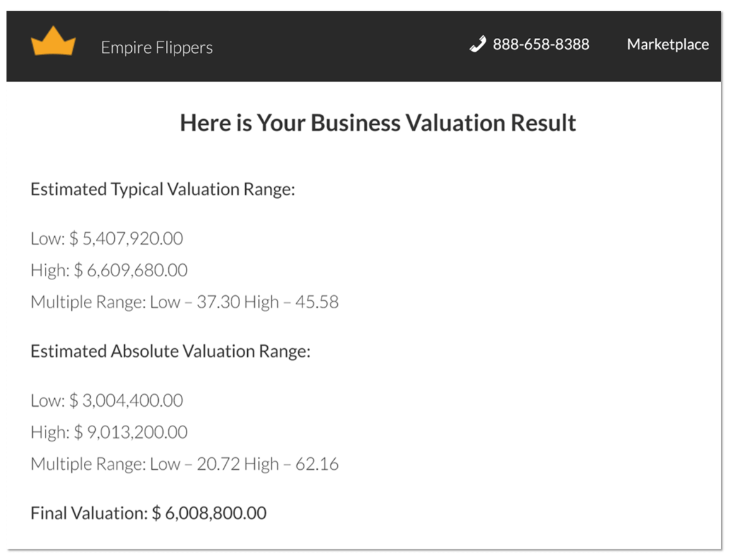Select the Estimated Absolute Valuation Range label
This screenshot has width=730, height=560.
pyautogui.click(x=170, y=351)
